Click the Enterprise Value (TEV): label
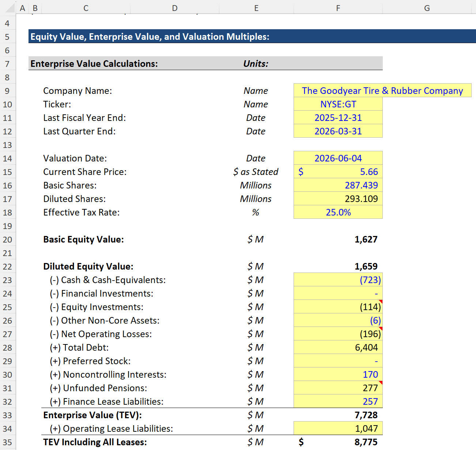This screenshot has height=450, width=476. point(92,415)
